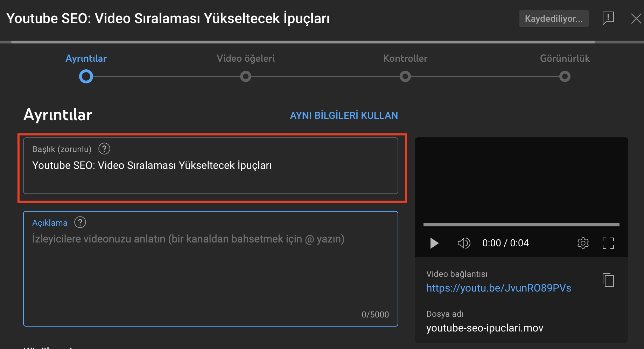Click the Ayrıntılar section heading

(58, 115)
